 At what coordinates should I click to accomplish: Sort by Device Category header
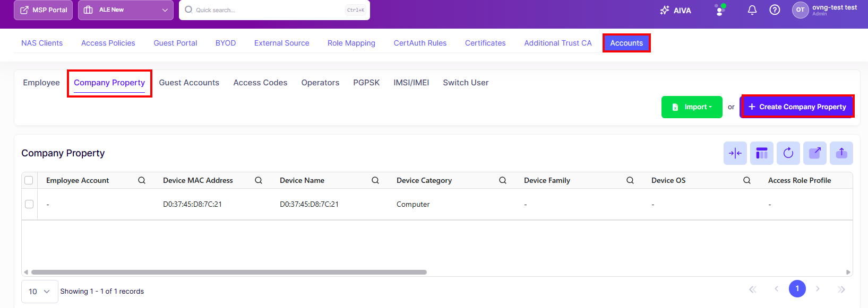424,180
